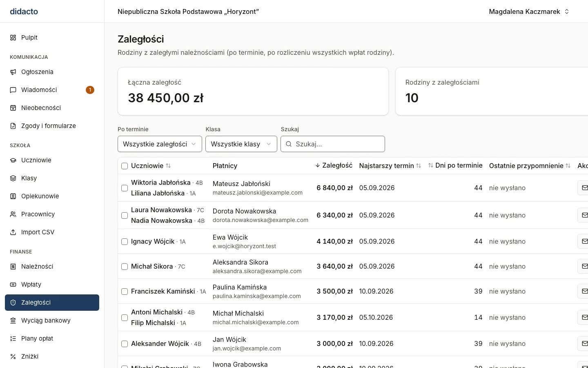Click the Należności receipt icon

tap(13, 267)
